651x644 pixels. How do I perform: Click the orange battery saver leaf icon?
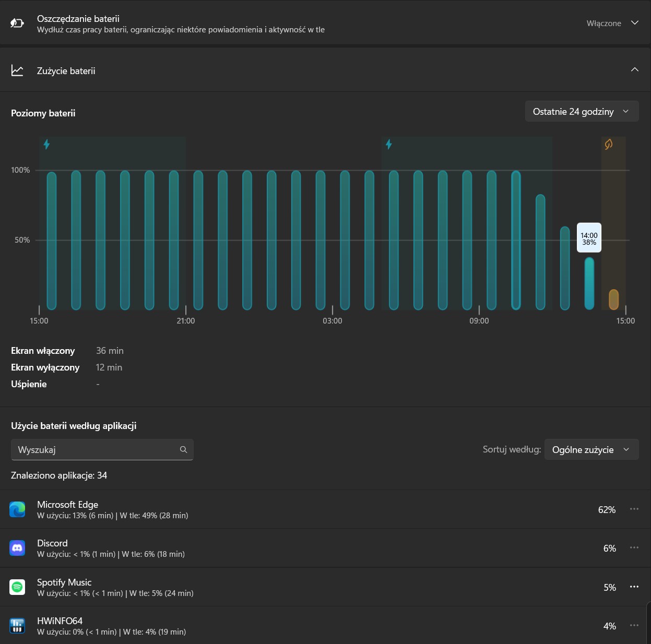coord(609,144)
